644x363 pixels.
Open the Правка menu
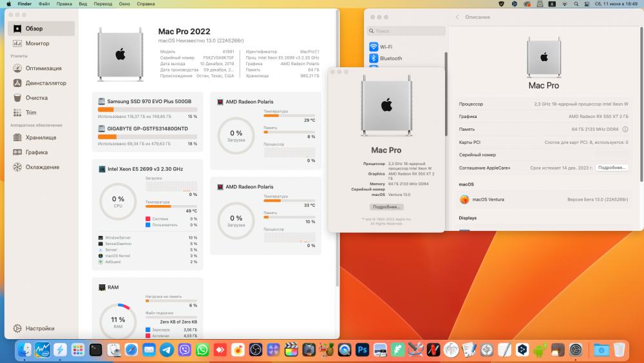click(64, 4)
